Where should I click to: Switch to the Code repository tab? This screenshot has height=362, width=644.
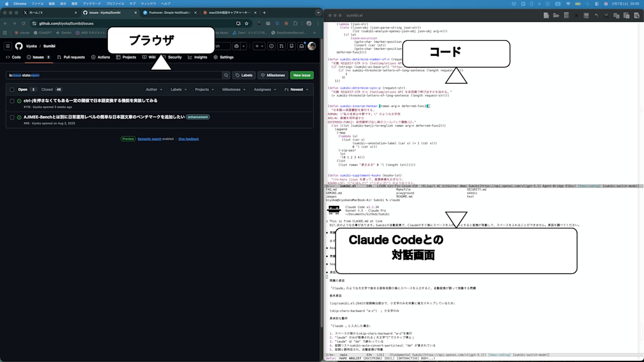click(13, 57)
